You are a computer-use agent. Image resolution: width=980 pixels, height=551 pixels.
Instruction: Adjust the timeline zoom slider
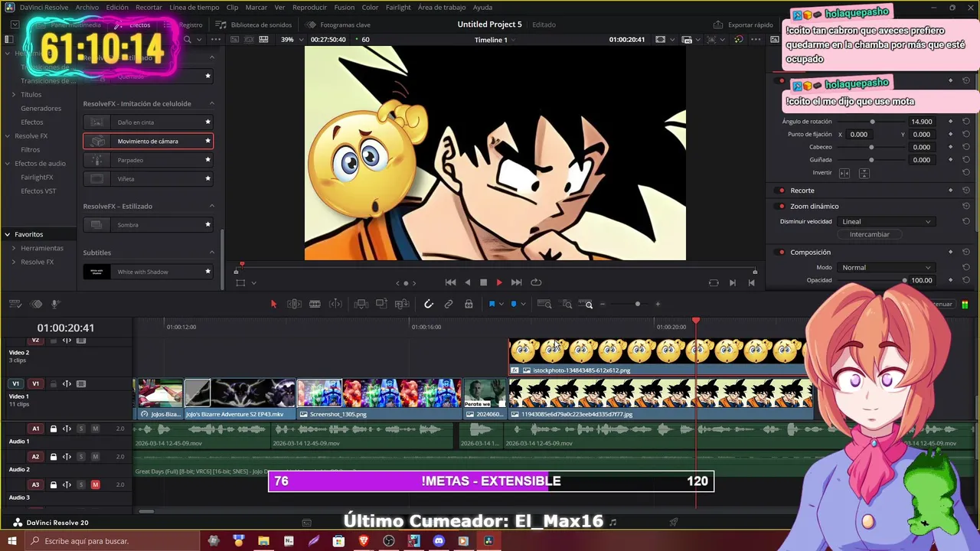[637, 304]
